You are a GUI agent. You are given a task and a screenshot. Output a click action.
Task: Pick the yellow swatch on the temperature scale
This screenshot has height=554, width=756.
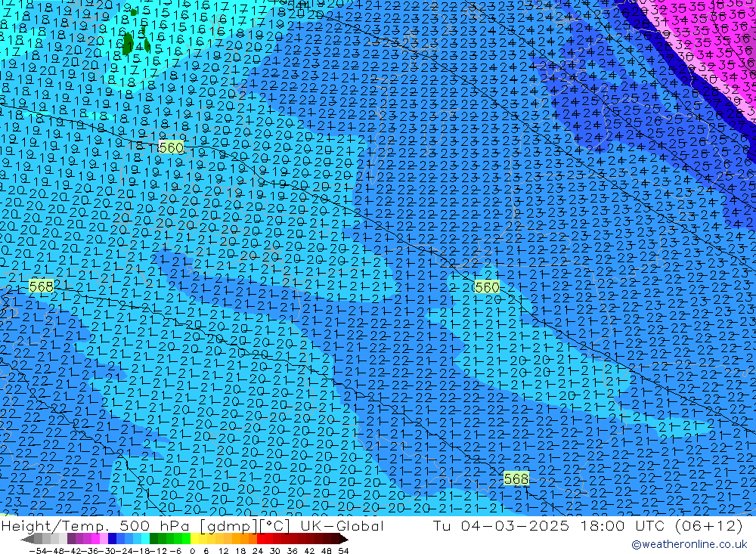(195, 539)
